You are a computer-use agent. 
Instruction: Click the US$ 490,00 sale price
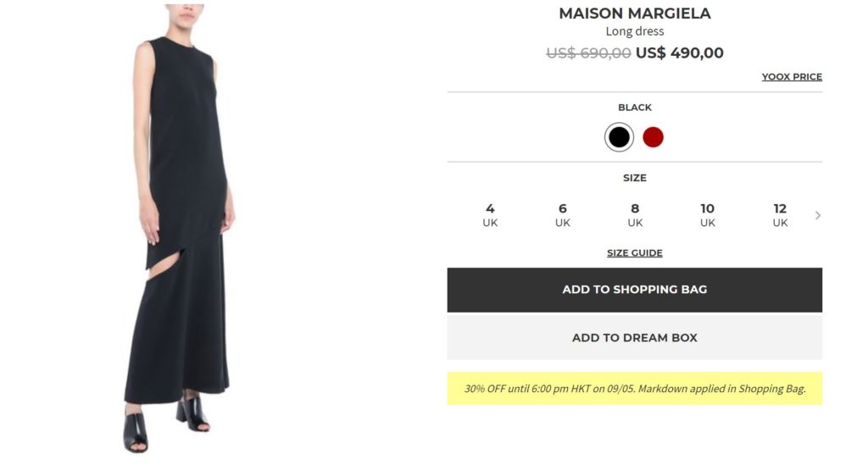[680, 53]
